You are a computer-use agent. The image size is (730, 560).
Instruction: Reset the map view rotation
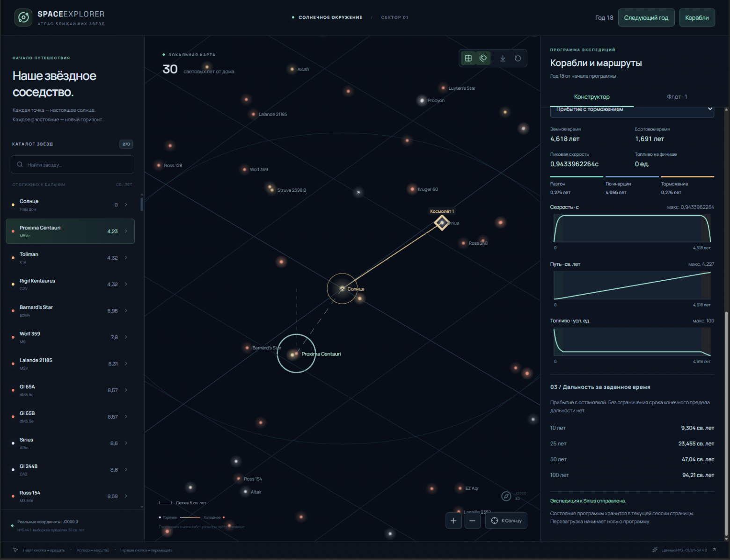(x=518, y=58)
